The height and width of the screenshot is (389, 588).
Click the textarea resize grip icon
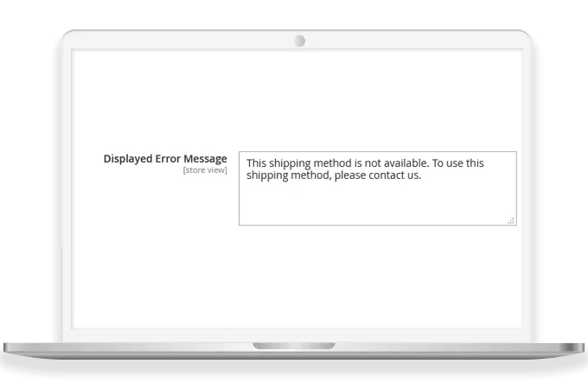511,220
